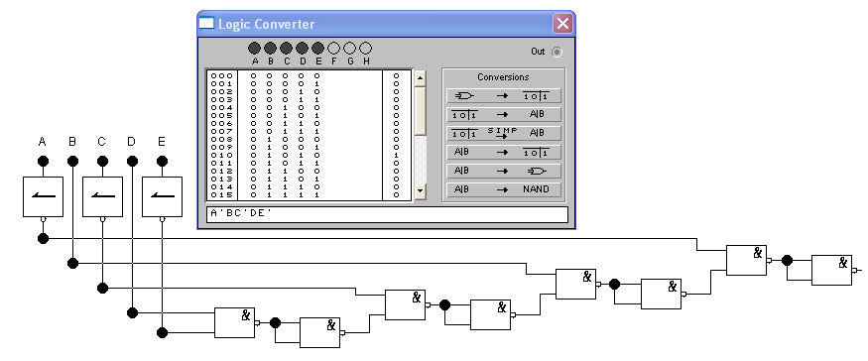Enable input terminal H in Logic Converter
This screenshot has height=361, width=868.
pyautogui.click(x=366, y=49)
